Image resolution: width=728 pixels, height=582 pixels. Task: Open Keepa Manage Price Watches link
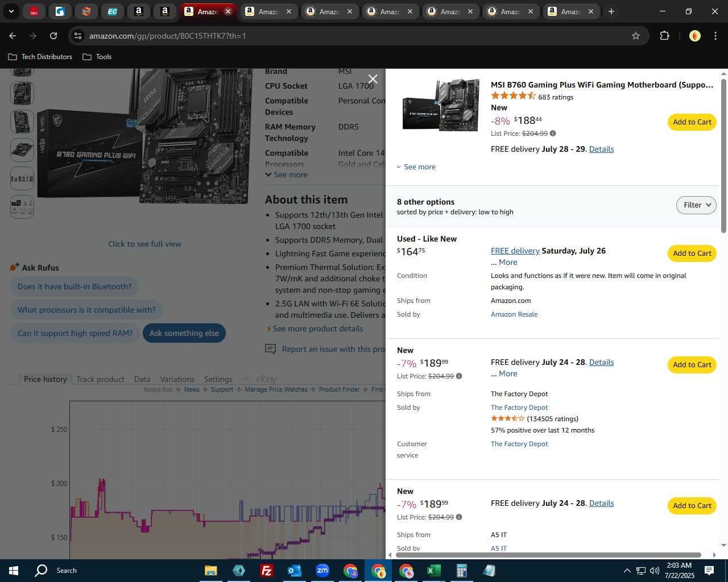tap(276, 389)
